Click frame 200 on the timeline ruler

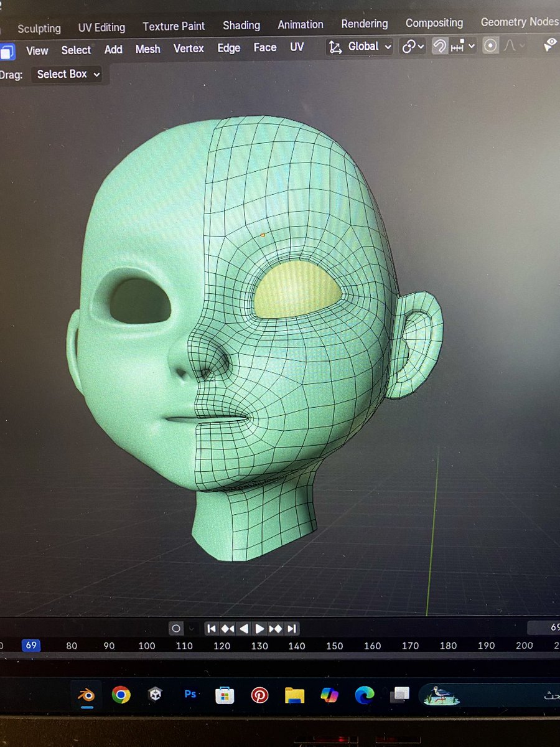coord(525,646)
